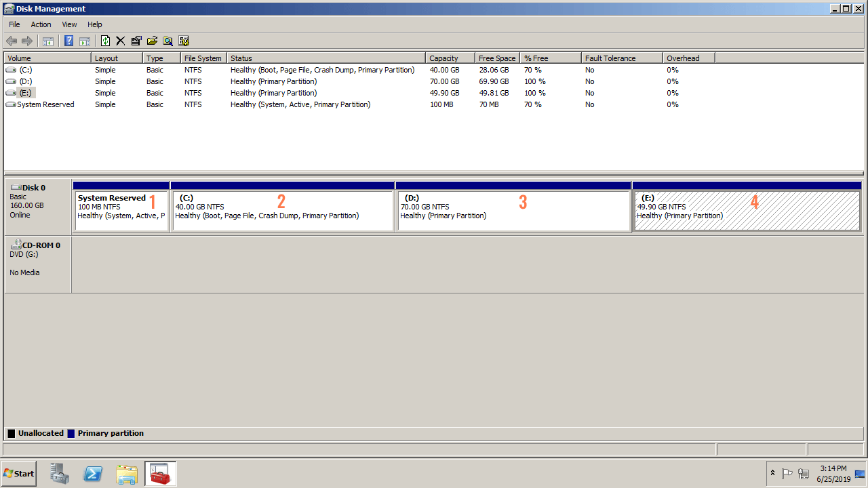Click the blue Help question mark icon
Screen dimensions: 868x488
68,41
